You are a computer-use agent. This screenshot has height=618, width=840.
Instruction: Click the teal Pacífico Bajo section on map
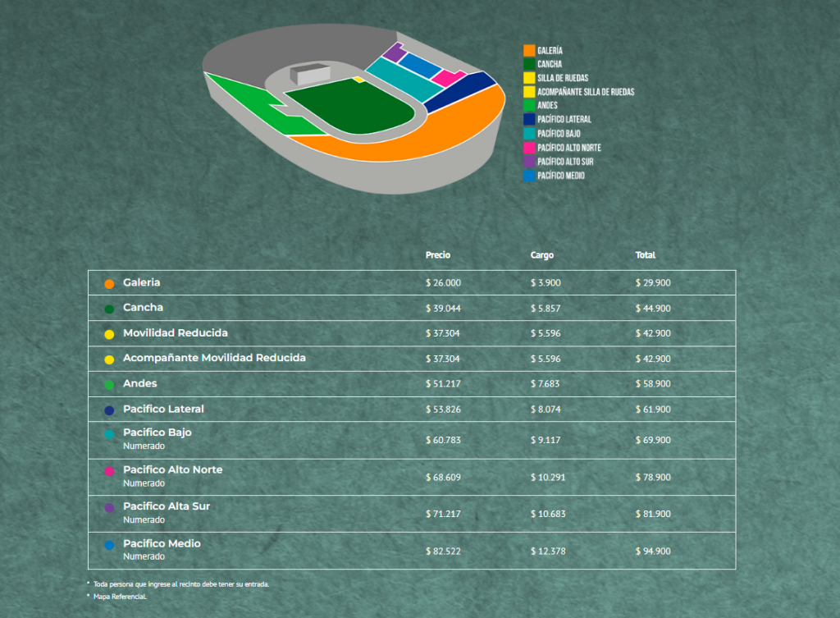point(404,80)
